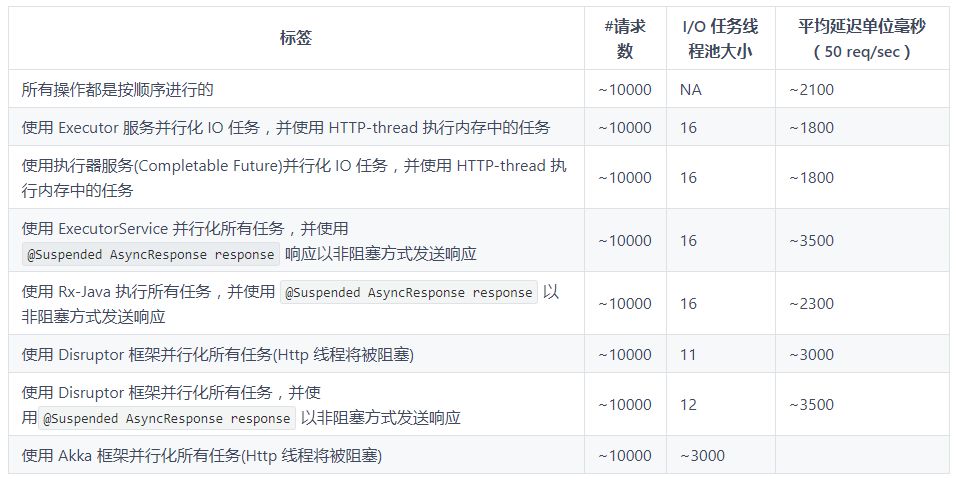This screenshot has height=481, width=956.
Task: Select the 使用 Rx-Java 执行所有任务 label text
Action: 148,291
